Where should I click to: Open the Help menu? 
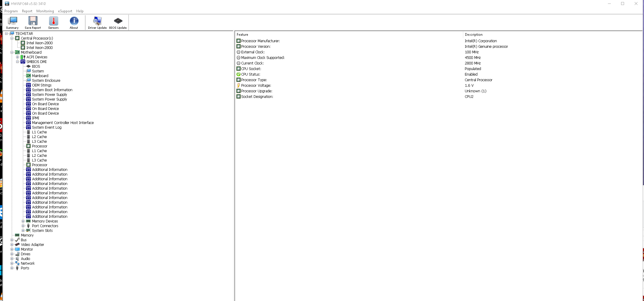pyautogui.click(x=80, y=11)
